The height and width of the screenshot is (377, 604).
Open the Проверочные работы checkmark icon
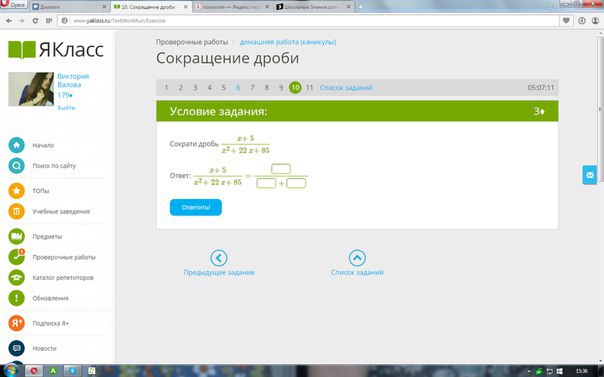pos(17,257)
